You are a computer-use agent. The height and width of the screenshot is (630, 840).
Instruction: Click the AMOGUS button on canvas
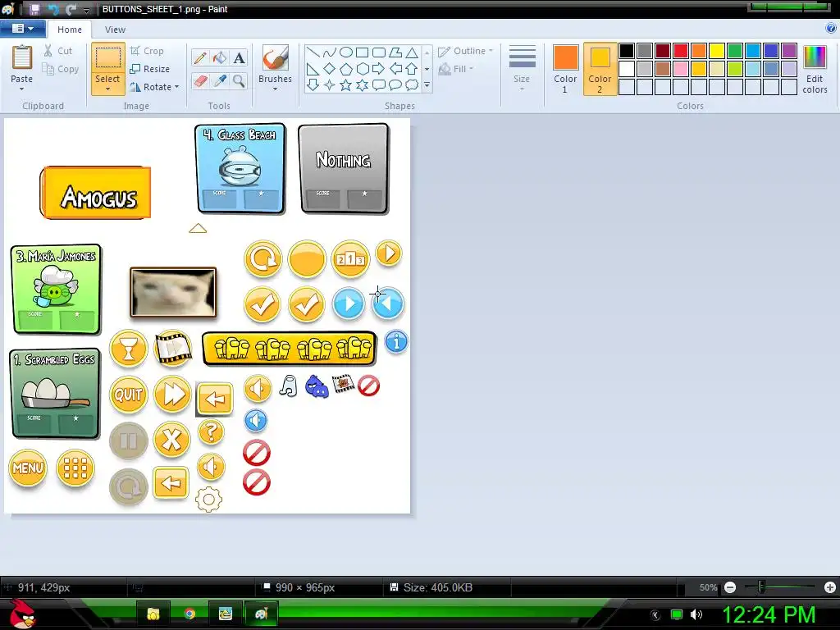pyautogui.click(x=95, y=192)
